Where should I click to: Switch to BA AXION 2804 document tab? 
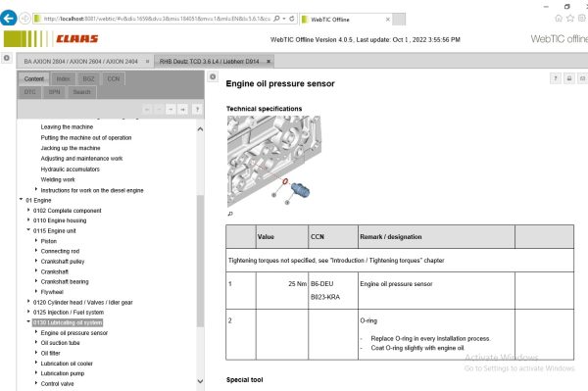[x=80, y=61]
